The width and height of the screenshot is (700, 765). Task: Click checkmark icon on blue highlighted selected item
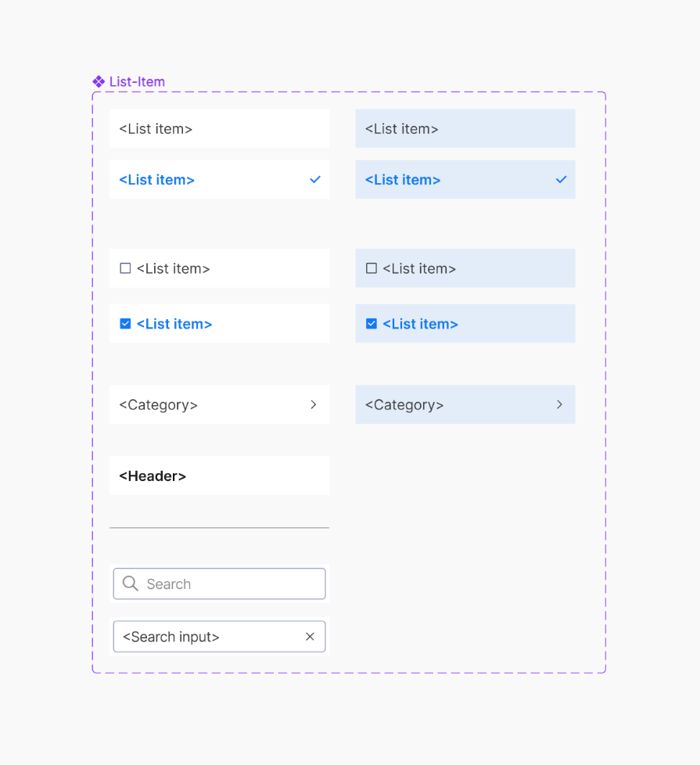point(561,179)
